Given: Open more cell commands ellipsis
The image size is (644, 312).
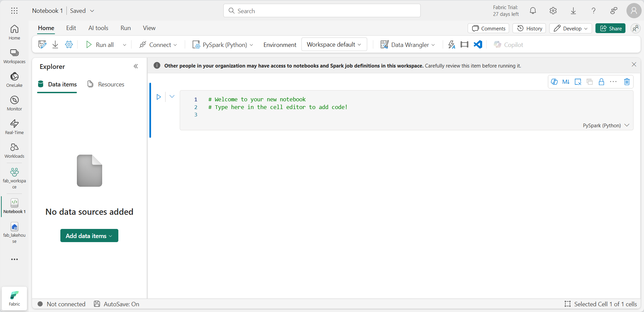Looking at the screenshot, I should pyautogui.click(x=613, y=82).
